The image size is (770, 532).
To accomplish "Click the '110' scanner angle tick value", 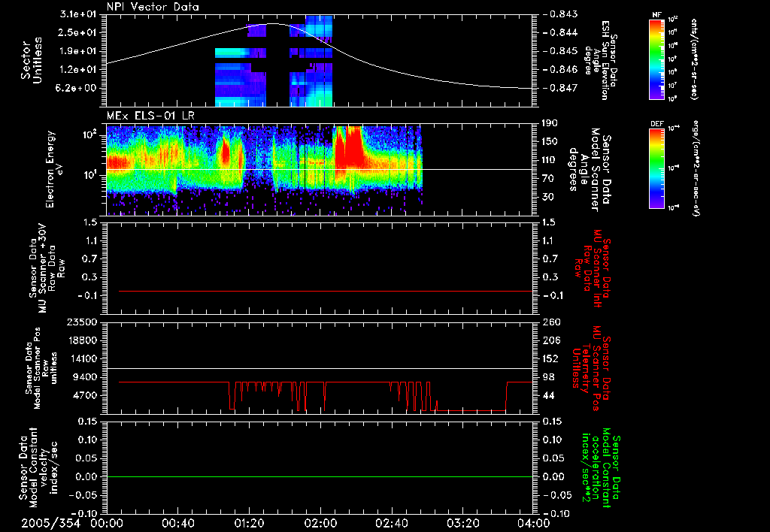I will (550, 160).
